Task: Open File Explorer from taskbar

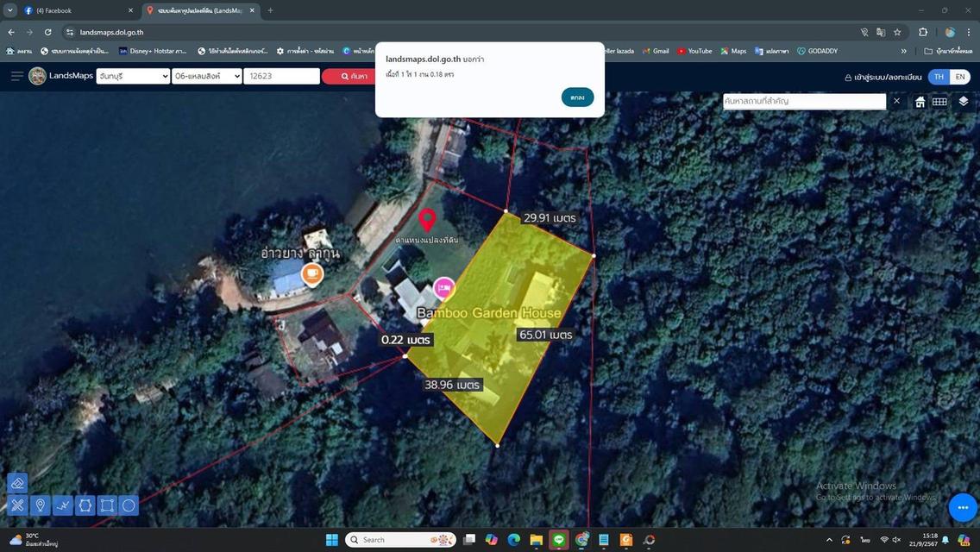Action: [537, 540]
